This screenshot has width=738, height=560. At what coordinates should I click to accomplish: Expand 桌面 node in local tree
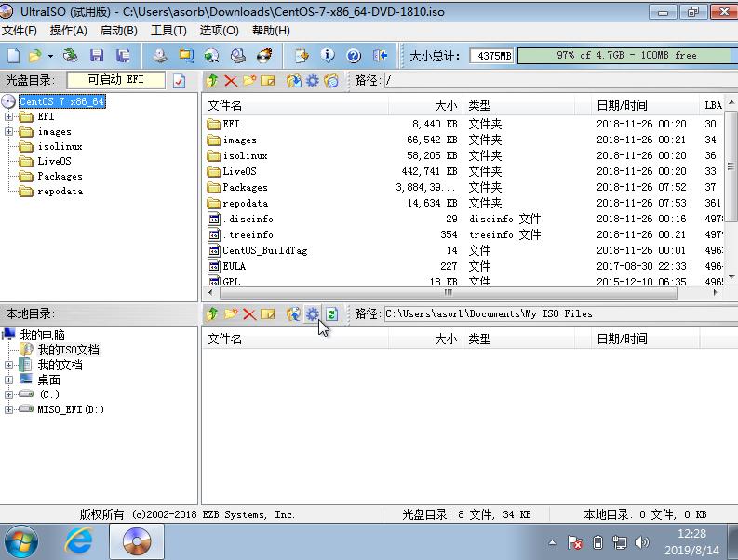[9, 380]
